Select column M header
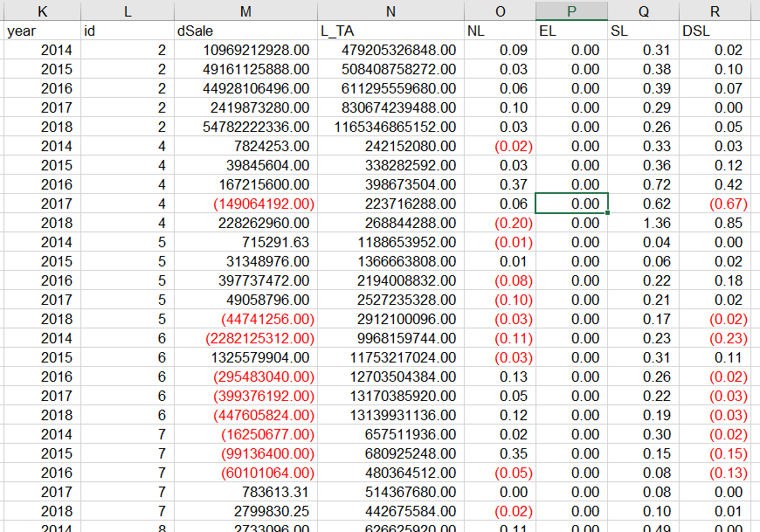760x532 pixels. [245, 10]
